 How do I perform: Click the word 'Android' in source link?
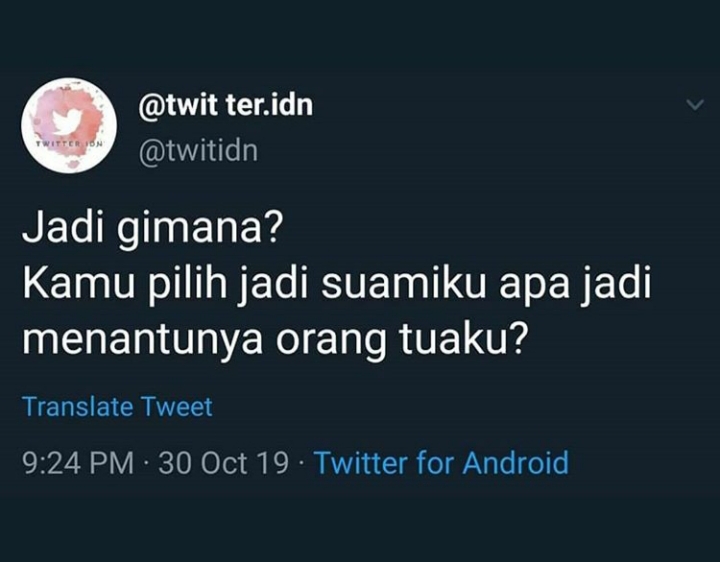coord(516,462)
